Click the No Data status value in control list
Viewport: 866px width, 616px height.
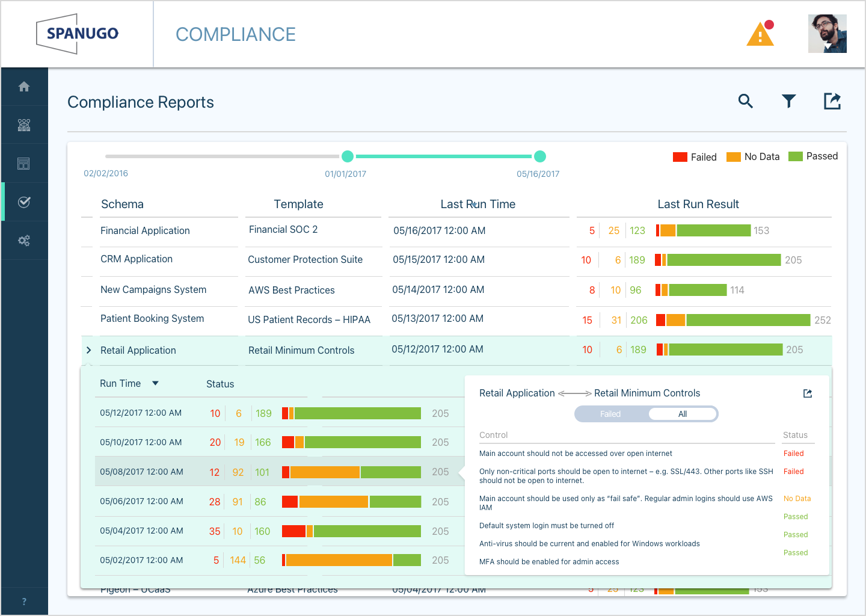pyautogui.click(x=797, y=499)
